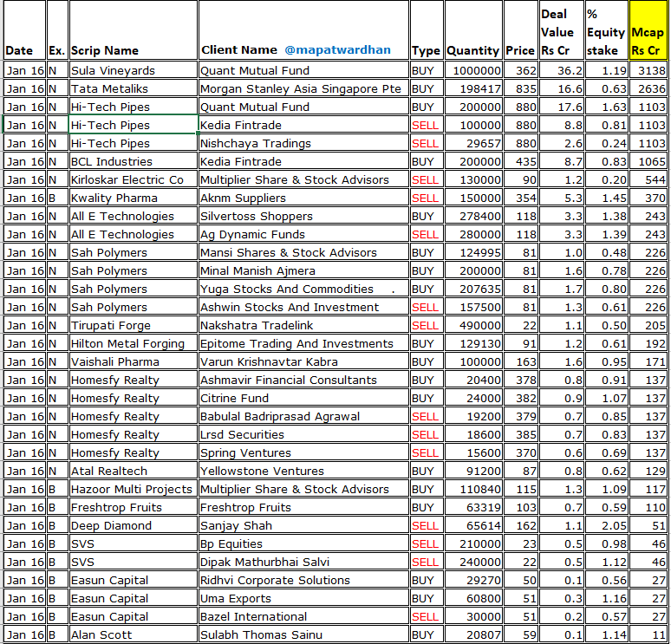This screenshot has height=644, width=671.
Task: Click the 'Minal Manish Ajmera' cell
Action: coord(303,270)
